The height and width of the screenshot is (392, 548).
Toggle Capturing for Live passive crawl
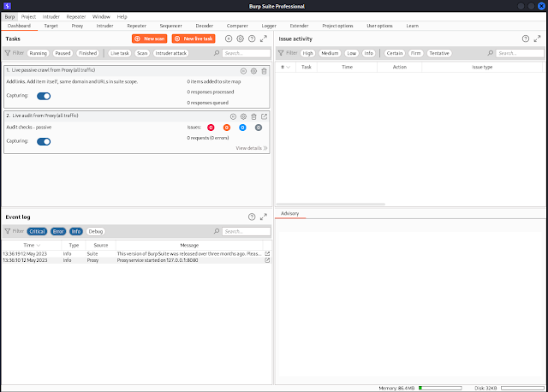tap(44, 96)
